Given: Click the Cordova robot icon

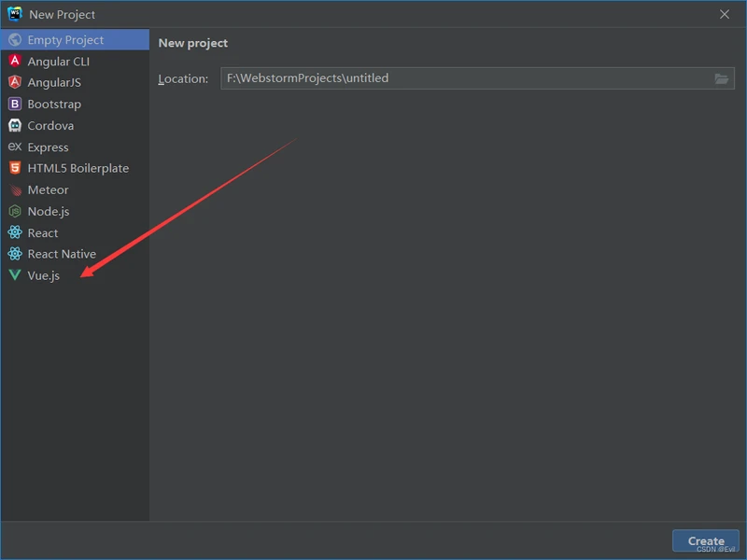Looking at the screenshot, I should [15, 125].
